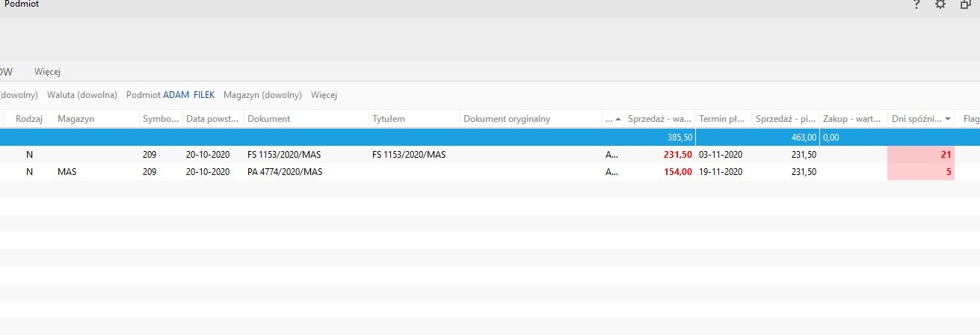
Task: Click Więcej in the filter bar
Action: 324,95
